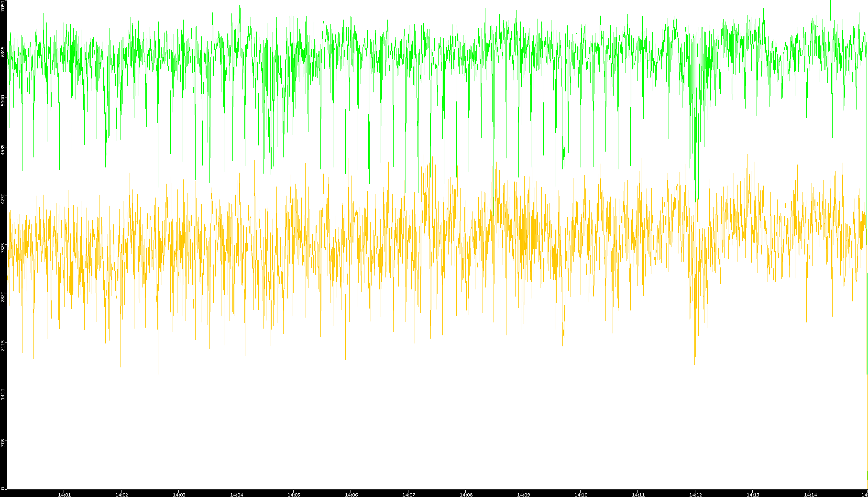Click the 5640 vertical axis label

[3, 100]
